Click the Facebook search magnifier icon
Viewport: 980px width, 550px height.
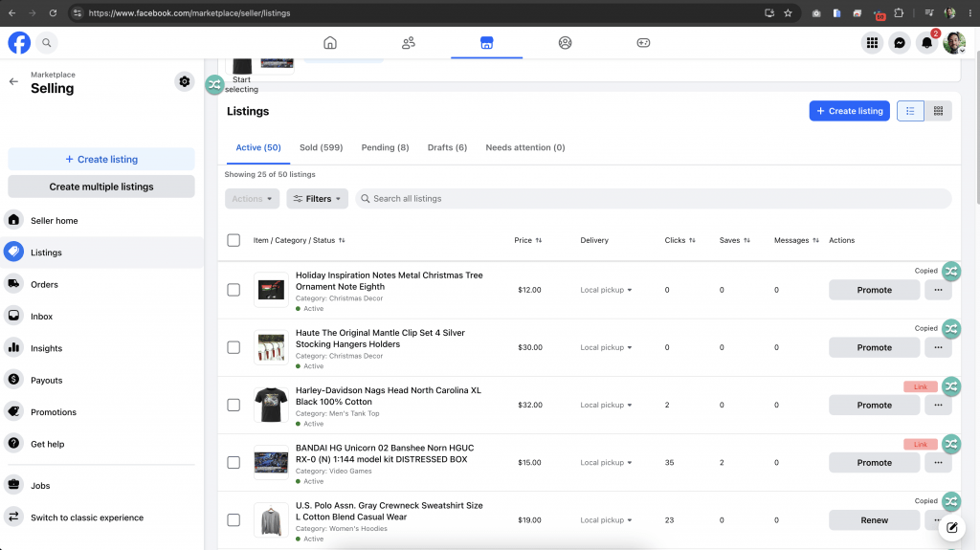tap(46, 42)
